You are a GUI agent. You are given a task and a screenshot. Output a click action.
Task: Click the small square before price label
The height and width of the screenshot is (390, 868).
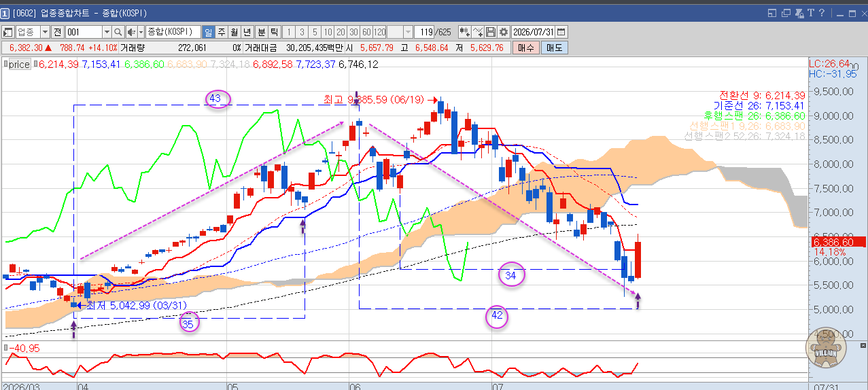pyautogui.click(x=5, y=64)
